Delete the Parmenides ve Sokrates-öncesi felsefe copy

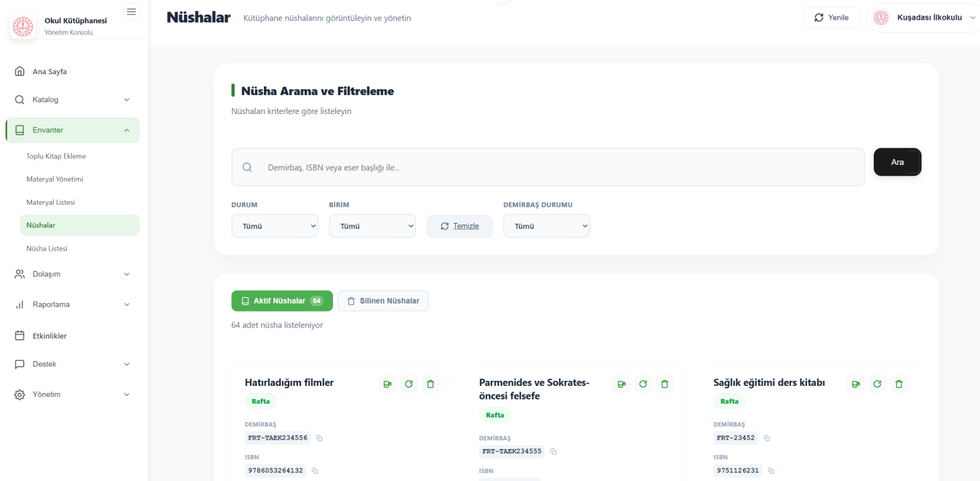(x=664, y=384)
